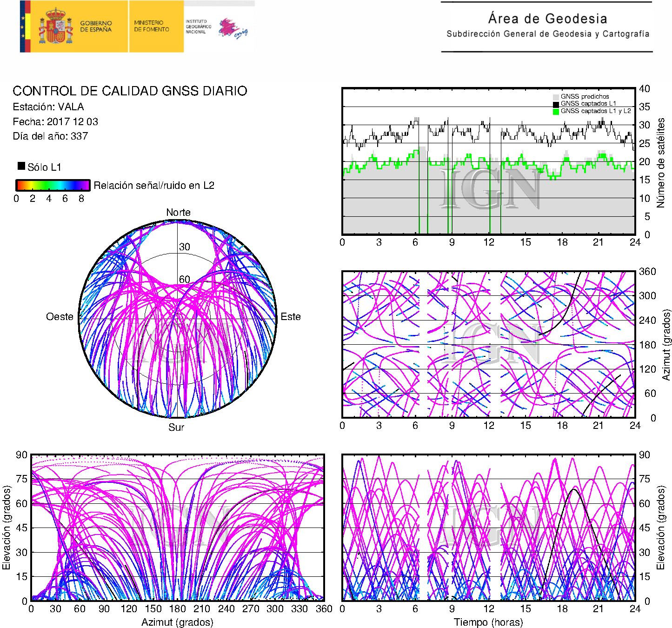
Task: Click the Ministerio de Fomento logo
Action: (x=152, y=26)
